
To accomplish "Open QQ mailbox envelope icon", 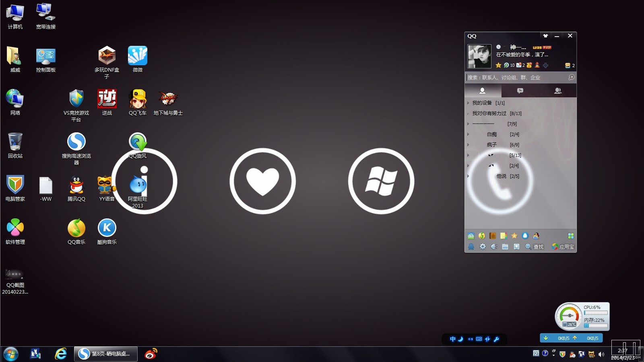I will [519, 65].
